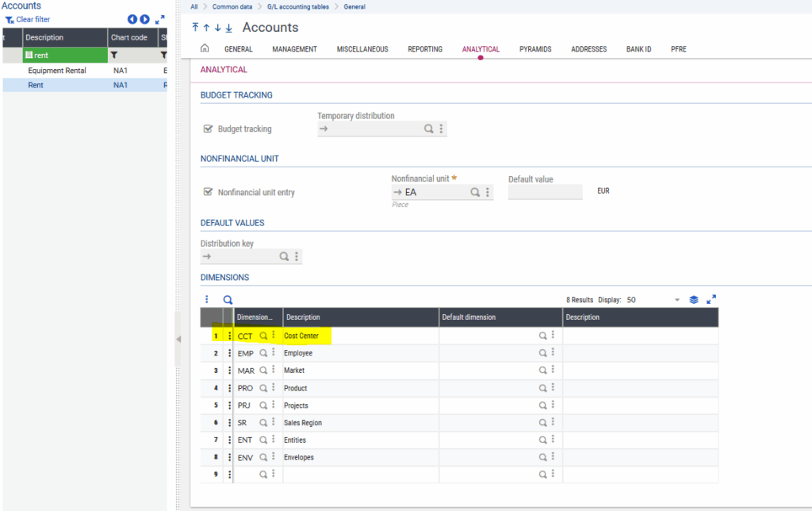Viewport: 812px width, 511px height.
Task: Open the Nonfinancial unit lookup magnifier
Action: click(474, 191)
